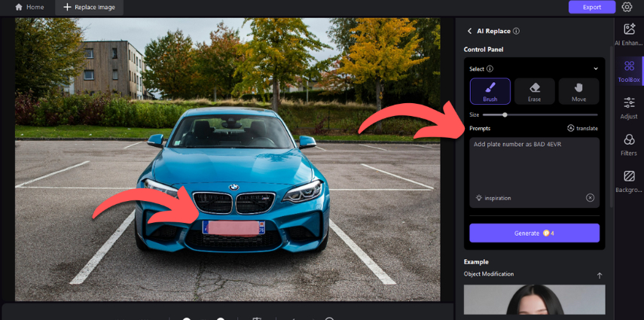The height and width of the screenshot is (320, 644).
Task: Show AI Replace info tooltip icon
Action: pyautogui.click(x=516, y=31)
